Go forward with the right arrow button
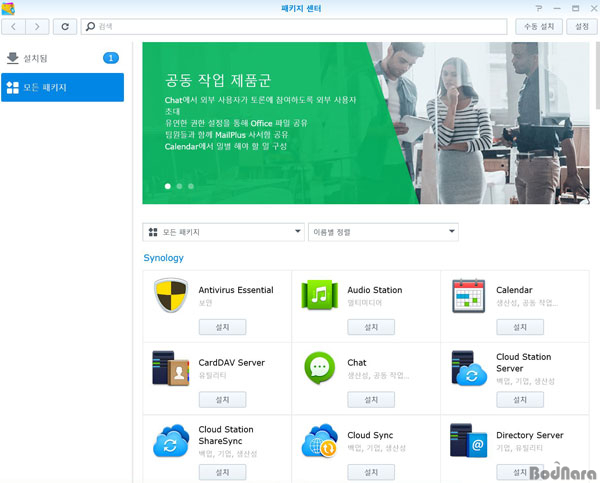The height and width of the screenshot is (483, 600). coord(37,27)
